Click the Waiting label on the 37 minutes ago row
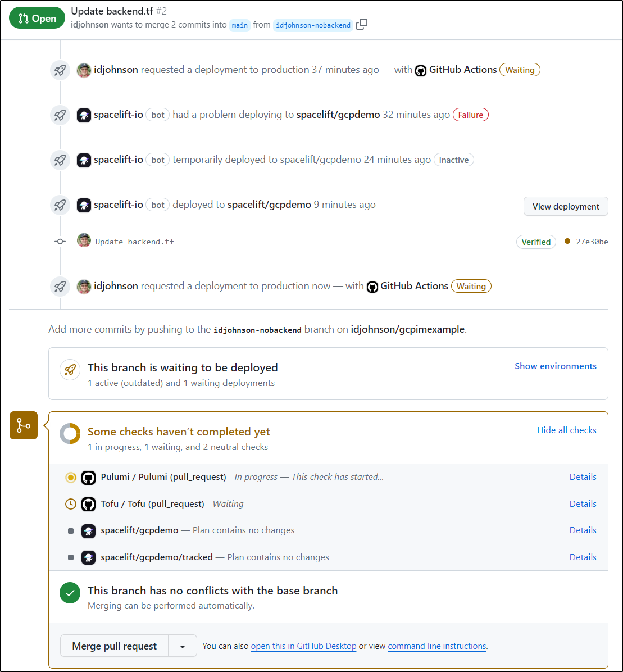 520,70
